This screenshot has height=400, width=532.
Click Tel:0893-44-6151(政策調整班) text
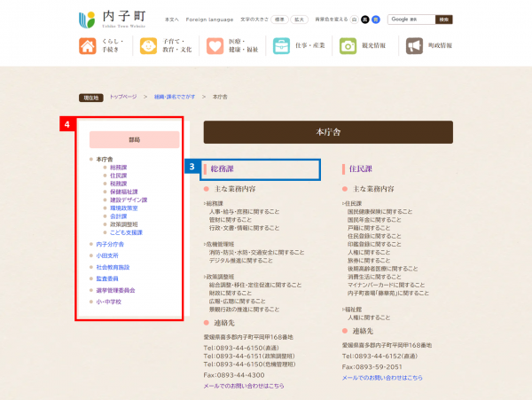pos(249,356)
